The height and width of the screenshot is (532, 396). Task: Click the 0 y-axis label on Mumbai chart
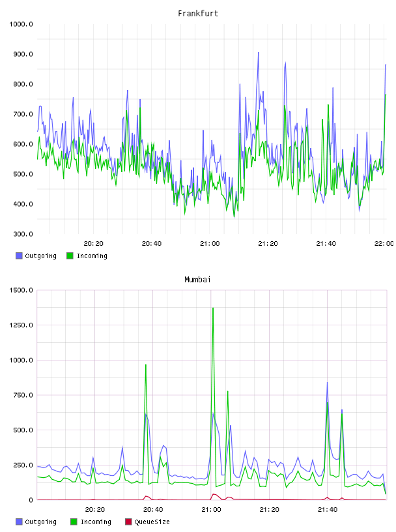click(x=31, y=500)
